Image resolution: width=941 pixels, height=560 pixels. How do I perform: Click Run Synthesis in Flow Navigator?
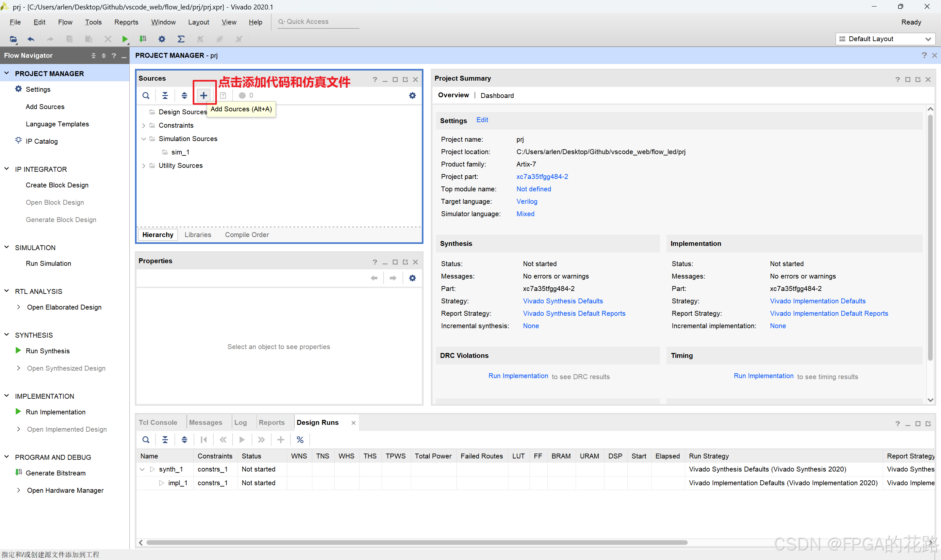[48, 351]
